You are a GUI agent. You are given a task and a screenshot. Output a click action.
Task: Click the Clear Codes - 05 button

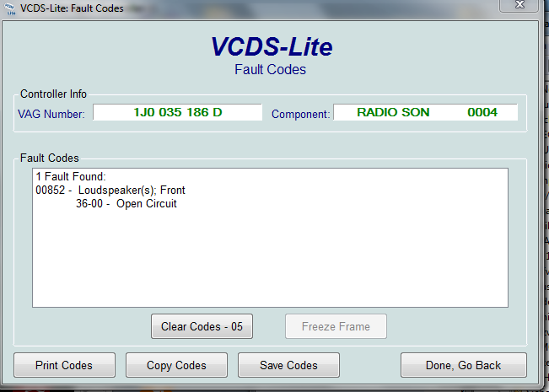point(202,326)
